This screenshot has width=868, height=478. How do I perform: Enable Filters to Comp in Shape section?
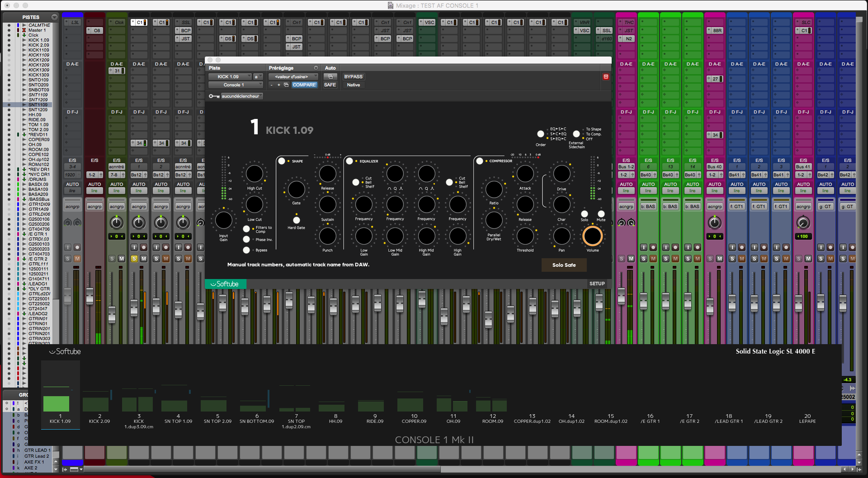point(246,229)
